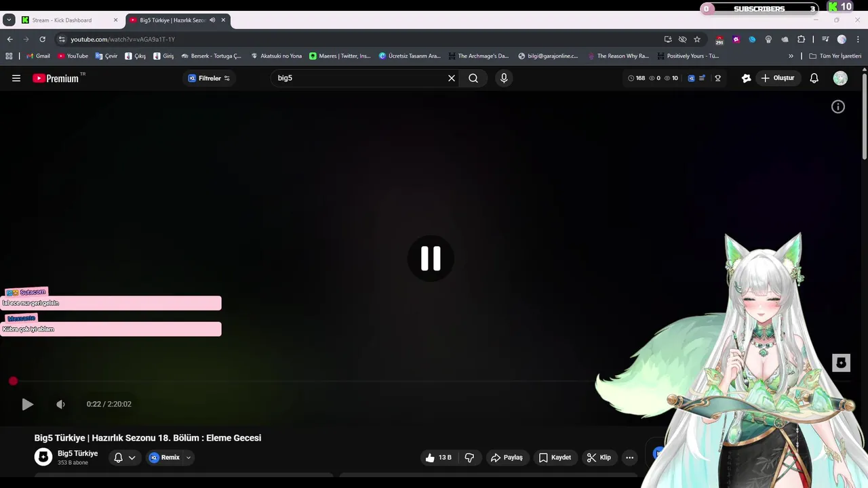The image size is (868, 488).
Task: Open the apps grid in bookmarks bar
Action: (x=9, y=56)
